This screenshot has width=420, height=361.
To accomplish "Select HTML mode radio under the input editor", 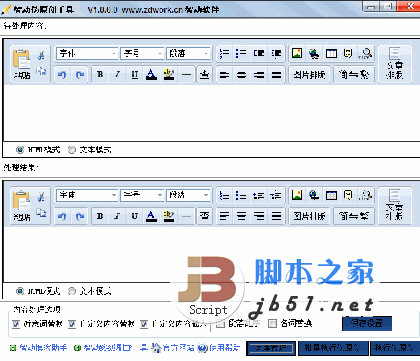I will pos(20,150).
